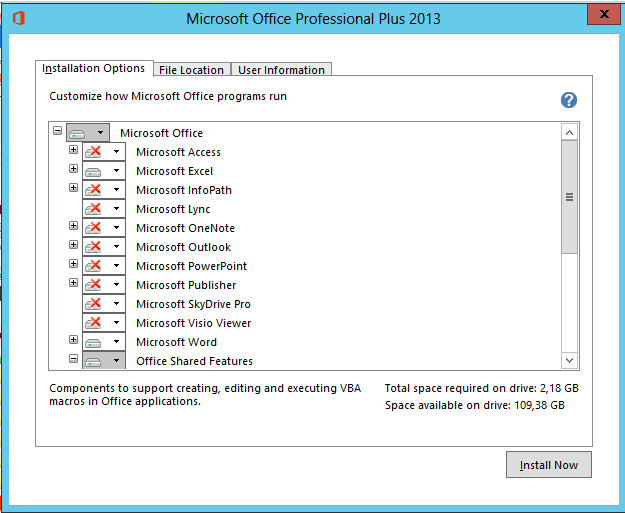This screenshot has width=625, height=513.
Task: Expand the Microsoft Access node
Action: point(73,149)
